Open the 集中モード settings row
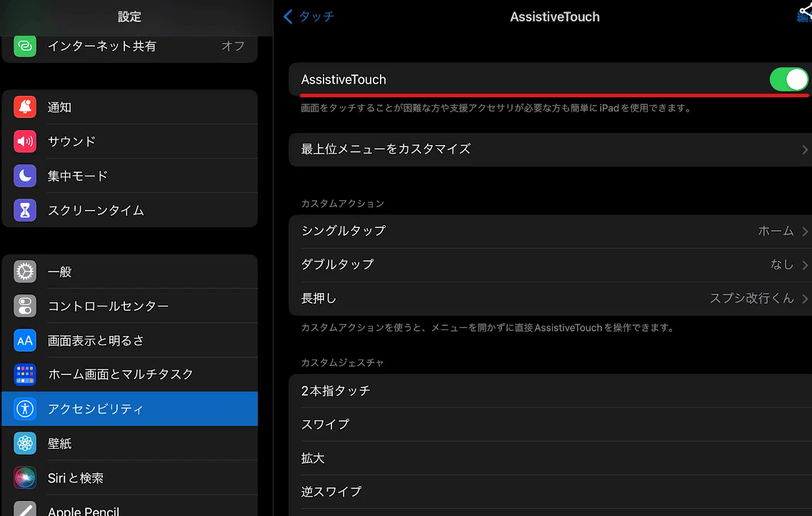Viewport: 812px width, 516px height. [x=130, y=176]
